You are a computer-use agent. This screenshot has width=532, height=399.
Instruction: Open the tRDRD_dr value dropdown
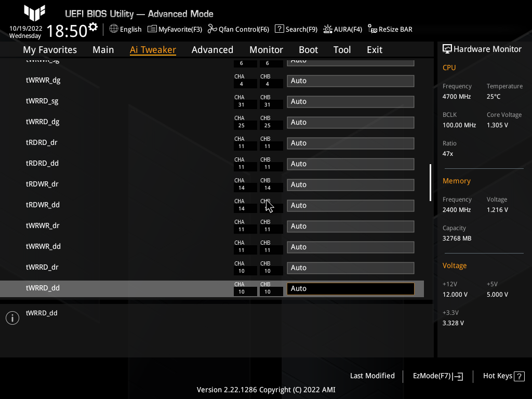[350, 143]
